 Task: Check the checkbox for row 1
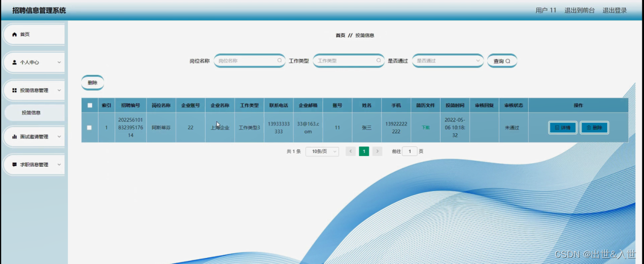90,128
